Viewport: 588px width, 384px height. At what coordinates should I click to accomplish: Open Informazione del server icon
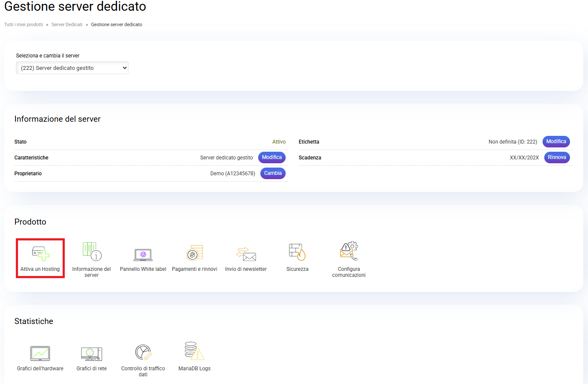coord(91,252)
